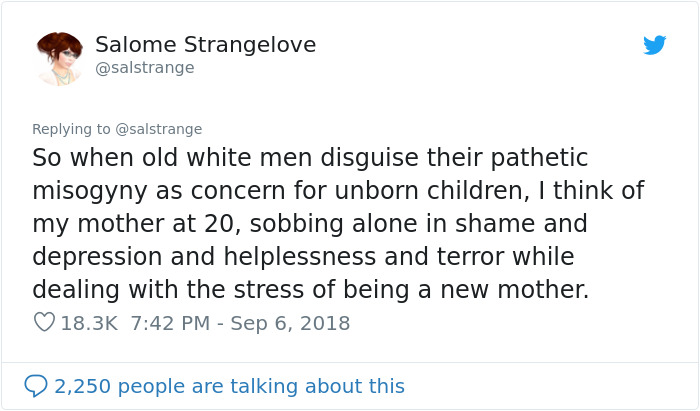Screen dimensions: 700x411
Task: Open @salstrange link in Replying to line
Action: coord(158,129)
